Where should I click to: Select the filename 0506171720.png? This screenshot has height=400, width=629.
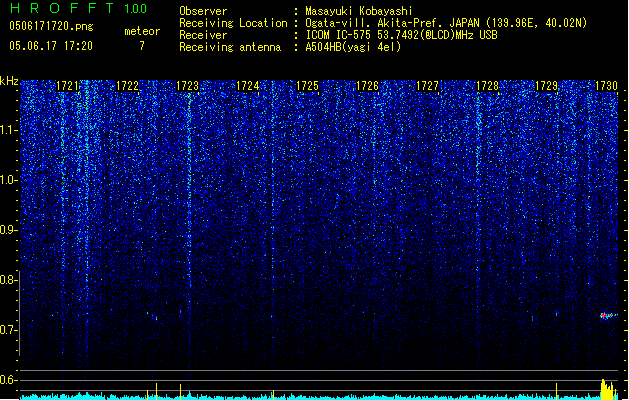pos(51,26)
